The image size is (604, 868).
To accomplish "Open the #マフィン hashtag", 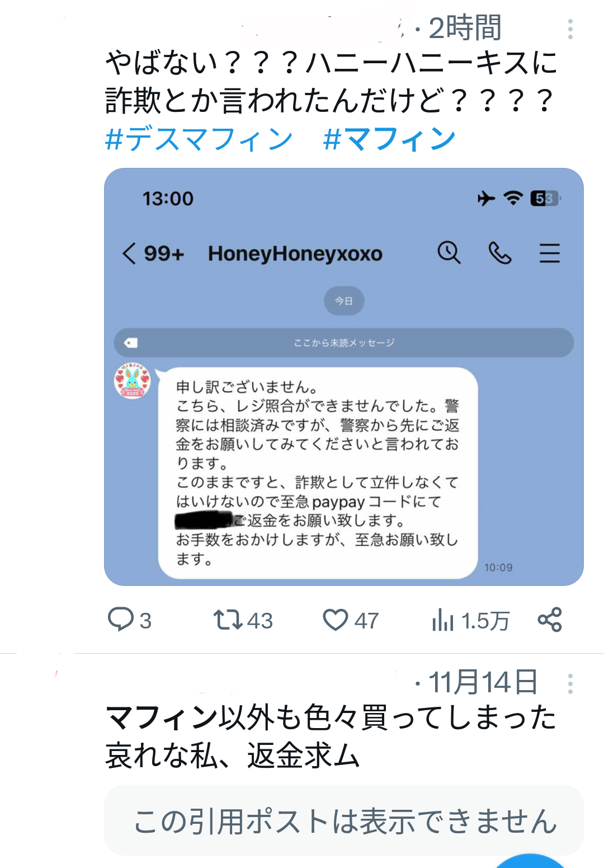I will (389, 139).
